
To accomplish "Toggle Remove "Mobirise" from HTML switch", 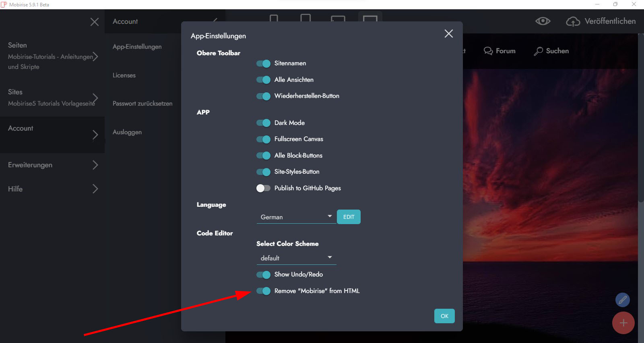I will pos(264,291).
